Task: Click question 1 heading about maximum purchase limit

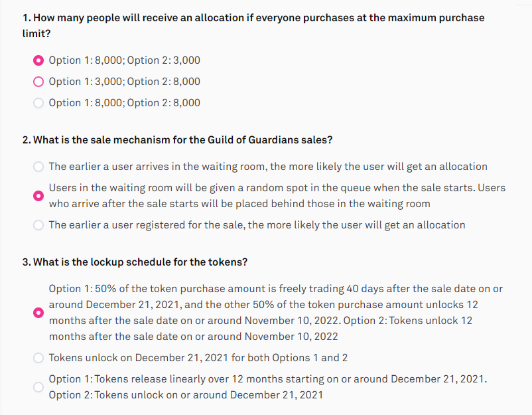Action: (x=253, y=25)
